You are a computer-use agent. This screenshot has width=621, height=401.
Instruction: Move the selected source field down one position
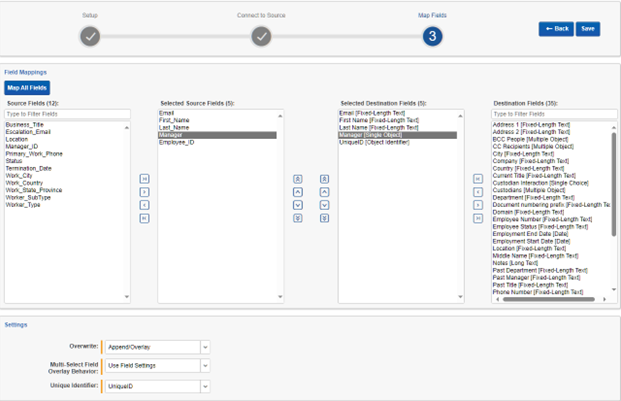pos(298,205)
